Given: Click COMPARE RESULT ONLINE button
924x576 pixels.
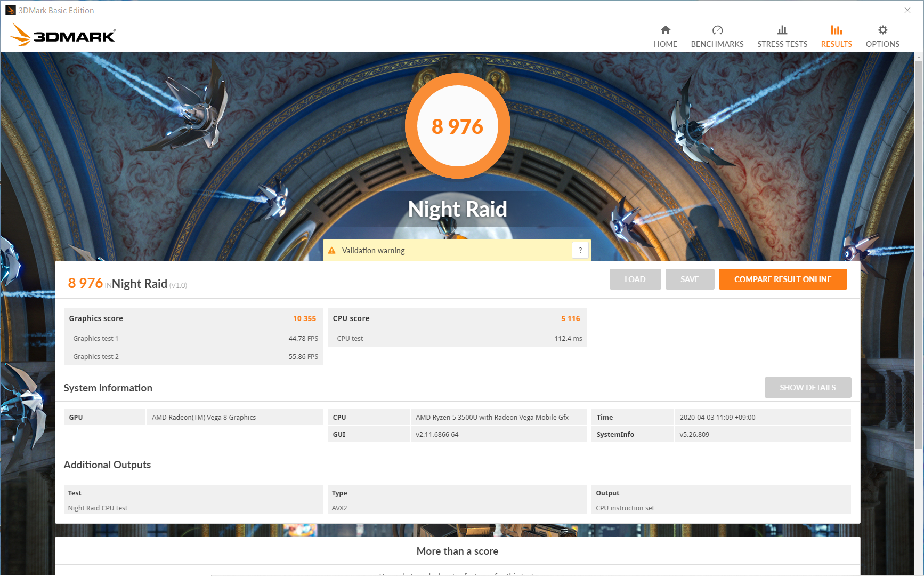Looking at the screenshot, I should pyautogui.click(x=783, y=279).
